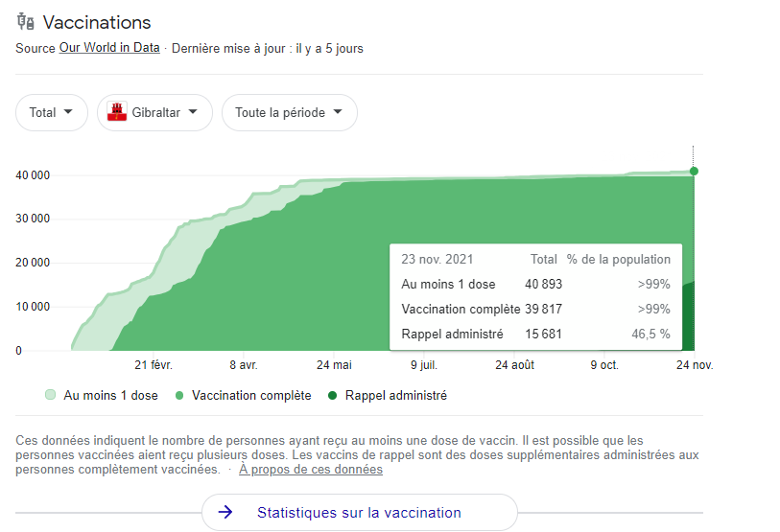Screen dimensions: 780x532
Task: Click the Rappel administré legend label
Action: click(x=396, y=396)
